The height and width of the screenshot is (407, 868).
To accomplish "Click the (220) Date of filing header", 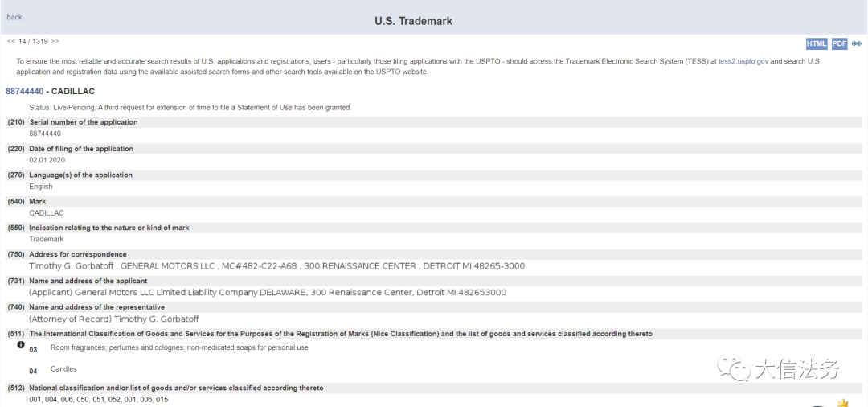I will [x=81, y=149].
